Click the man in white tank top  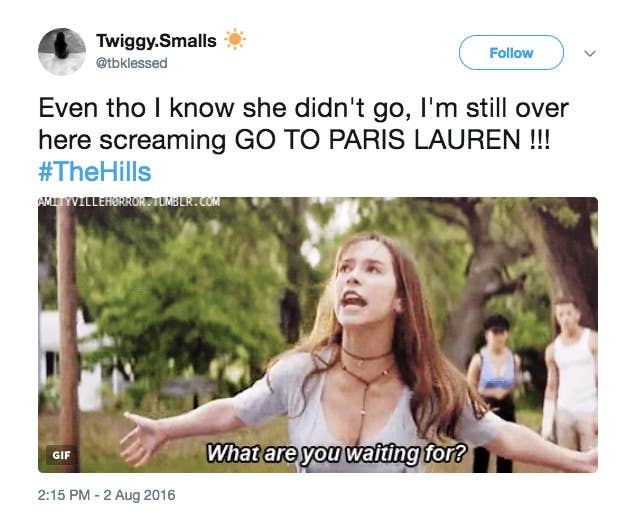[572, 371]
